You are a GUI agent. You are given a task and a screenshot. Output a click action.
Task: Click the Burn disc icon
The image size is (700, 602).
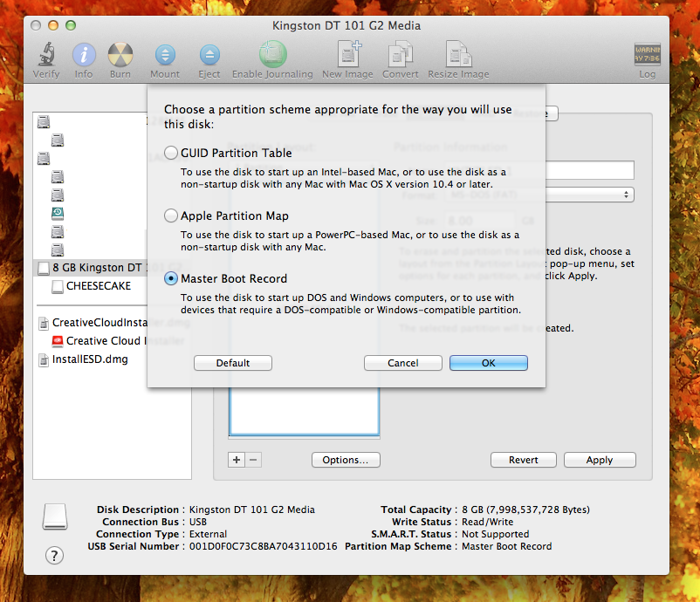coord(120,55)
